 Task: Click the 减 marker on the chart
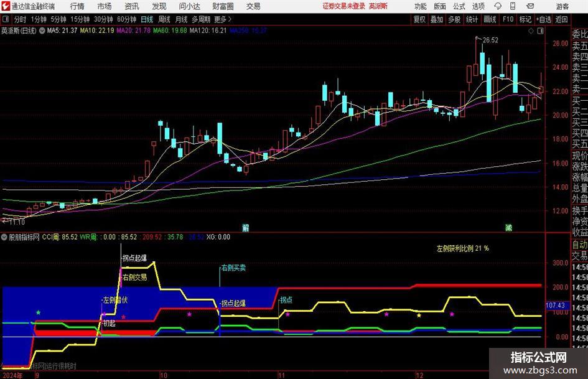[508, 228]
